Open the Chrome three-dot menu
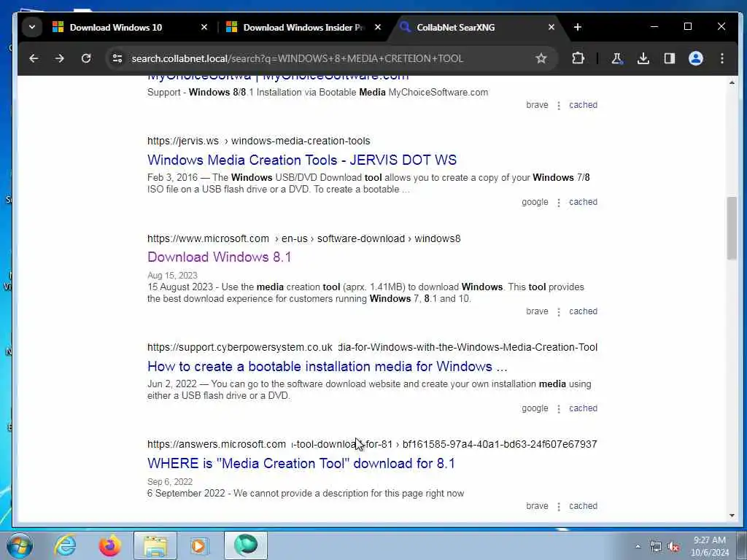This screenshot has width=747, height=560. [722, 58]
